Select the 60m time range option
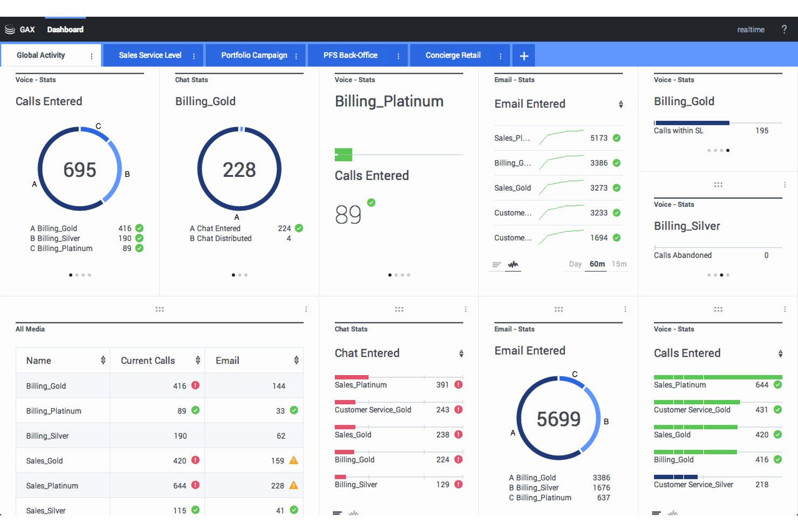This screenshot has width=798, height=532. (x=597, y=264)
